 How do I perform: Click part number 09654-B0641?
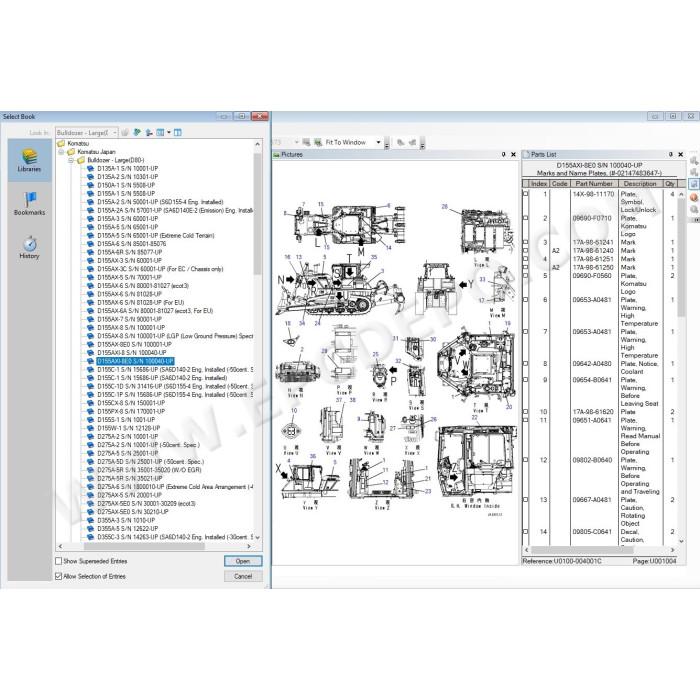coord(592,380)
